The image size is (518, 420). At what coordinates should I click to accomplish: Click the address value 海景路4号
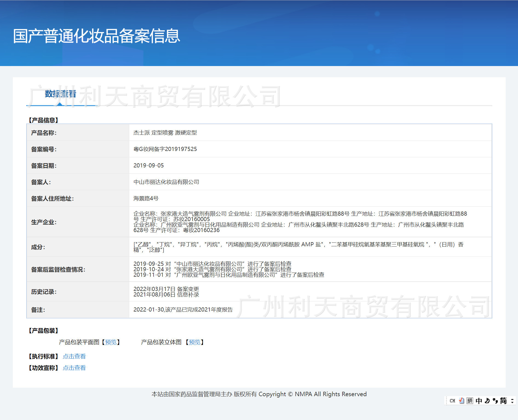146,198
